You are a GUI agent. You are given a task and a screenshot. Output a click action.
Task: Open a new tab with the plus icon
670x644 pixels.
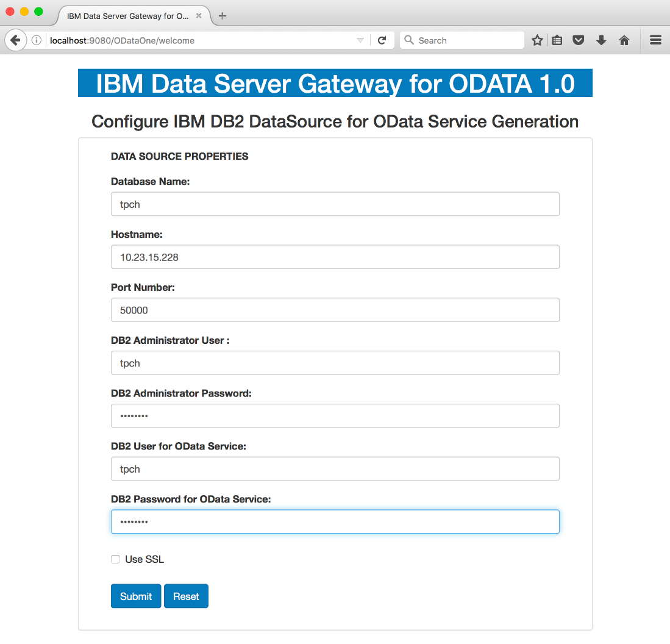(x=222, y=16)
